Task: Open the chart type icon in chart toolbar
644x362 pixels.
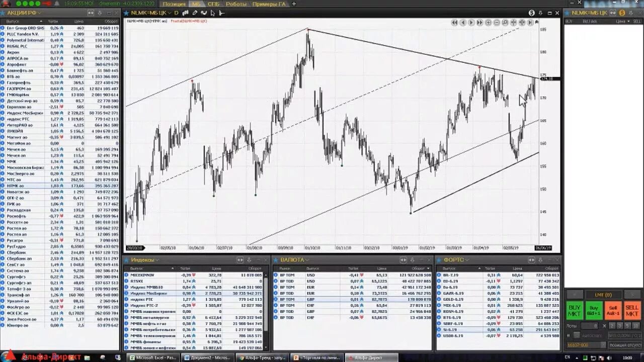Action: (x=186, y=13)
